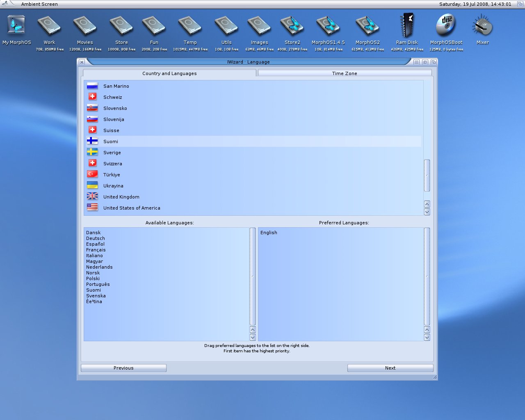This screenshot has width=525, height=420.
Task: Open the Movies drive icon
Action: click(85, 26)
